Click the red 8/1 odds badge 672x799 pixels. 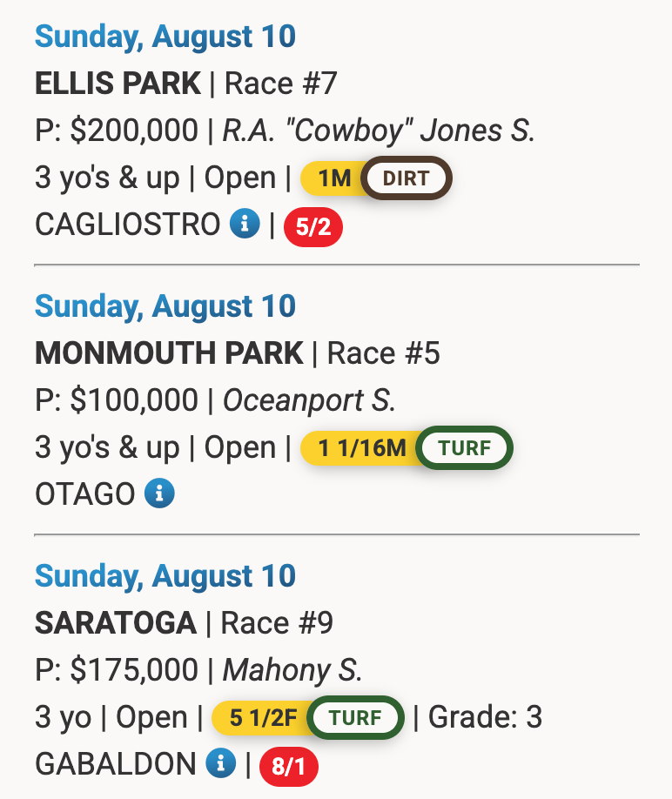[x=289, y=766]
